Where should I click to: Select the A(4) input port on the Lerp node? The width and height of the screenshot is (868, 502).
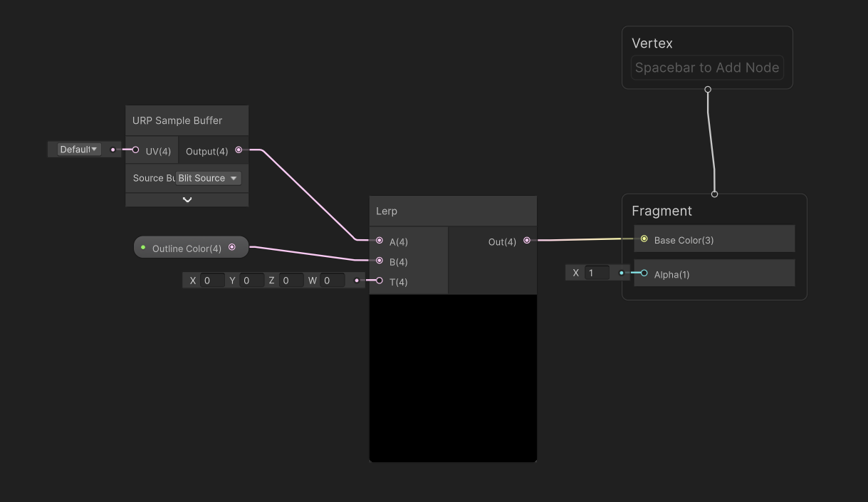pos(379,241)
